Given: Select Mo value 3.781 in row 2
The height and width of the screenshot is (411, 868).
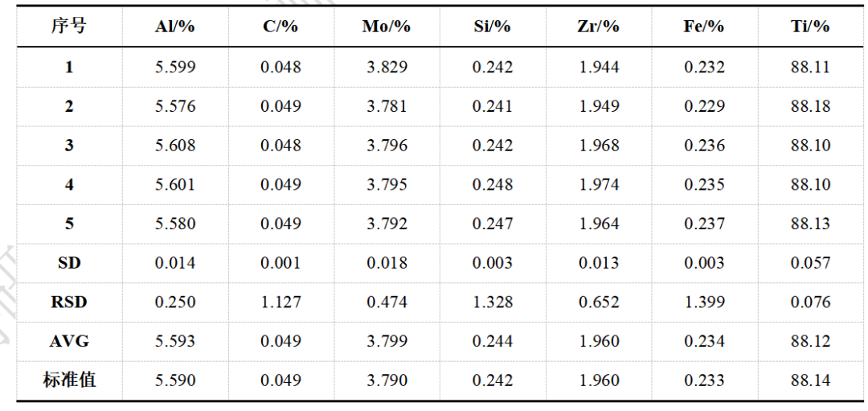Looking at the screenshot, I should point(387,106).
